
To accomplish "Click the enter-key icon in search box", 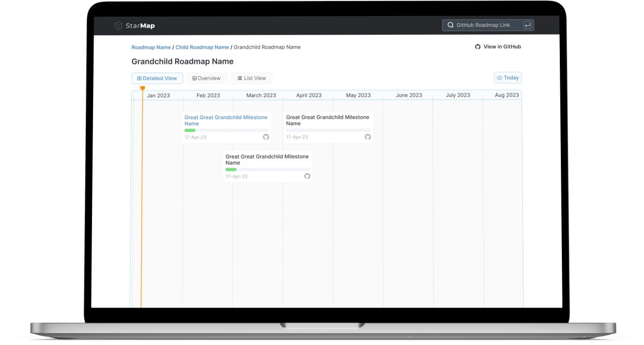I will coord(527,25).
